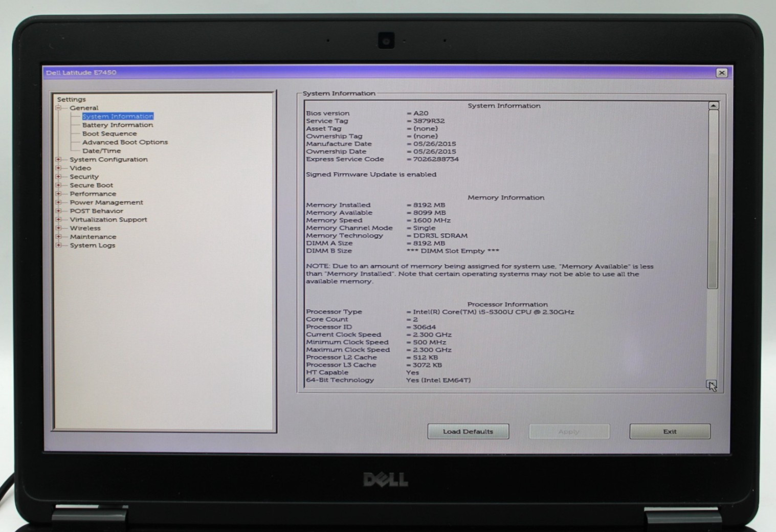Expand the Security settings node
Image resolution: width=776 pixels, height=532 pixels.
tap(58, 176)
